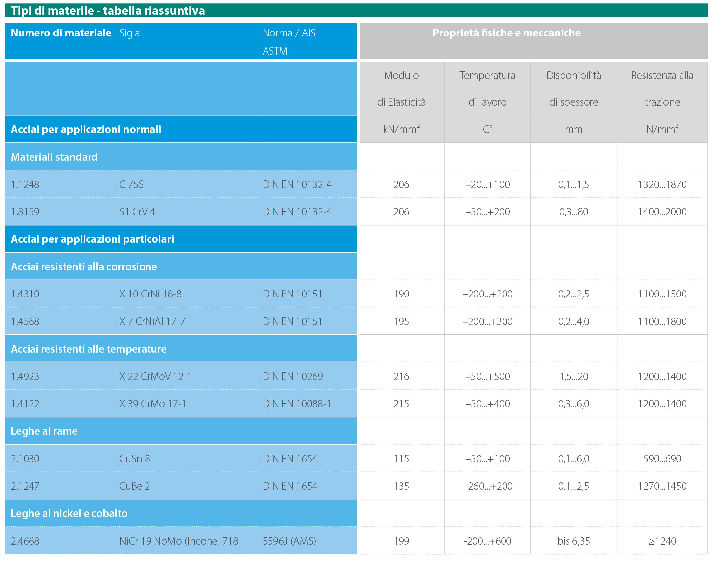Select the 'Numero di materiale' column header
The image size is (713, 588).
(x=61, y=33)
